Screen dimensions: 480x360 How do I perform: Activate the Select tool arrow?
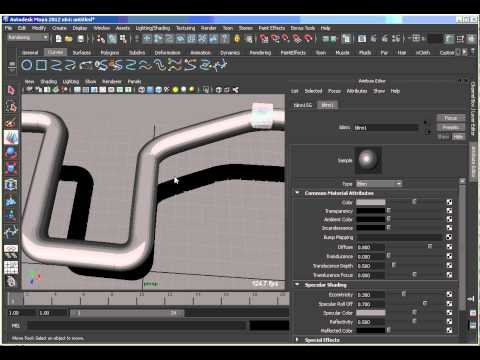pos(11,90)
